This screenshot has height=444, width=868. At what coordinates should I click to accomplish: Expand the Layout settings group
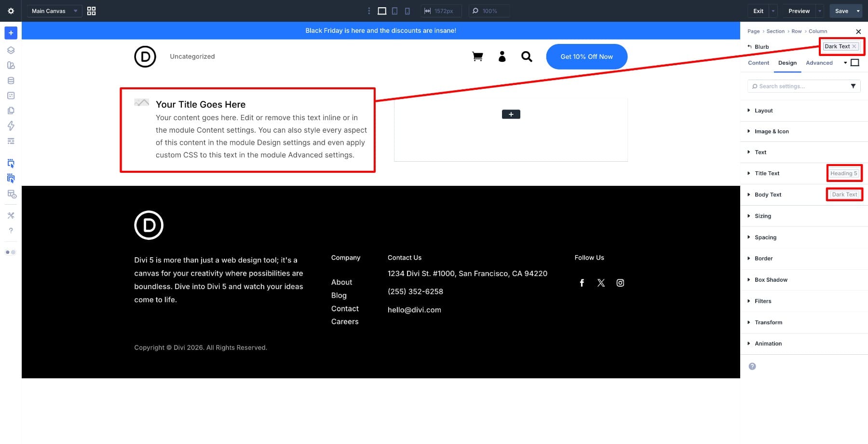[x=804, y=111]
